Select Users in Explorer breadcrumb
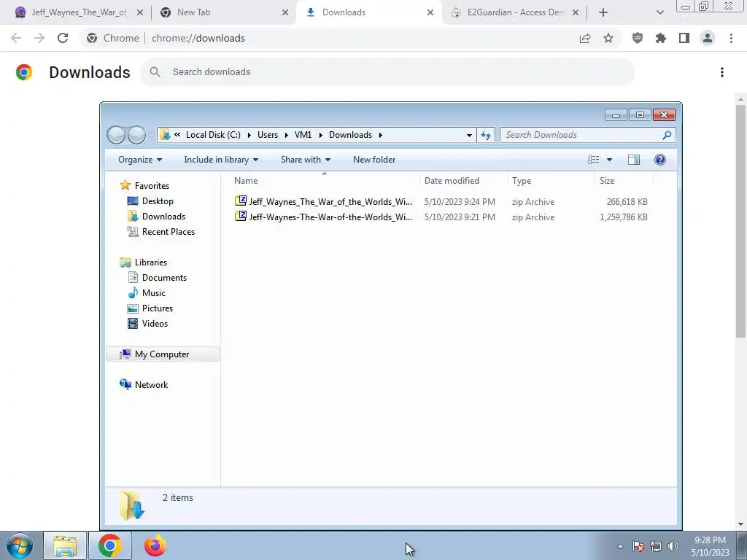Viewport: 747px width, 560px height. click(x=267, y=135)
